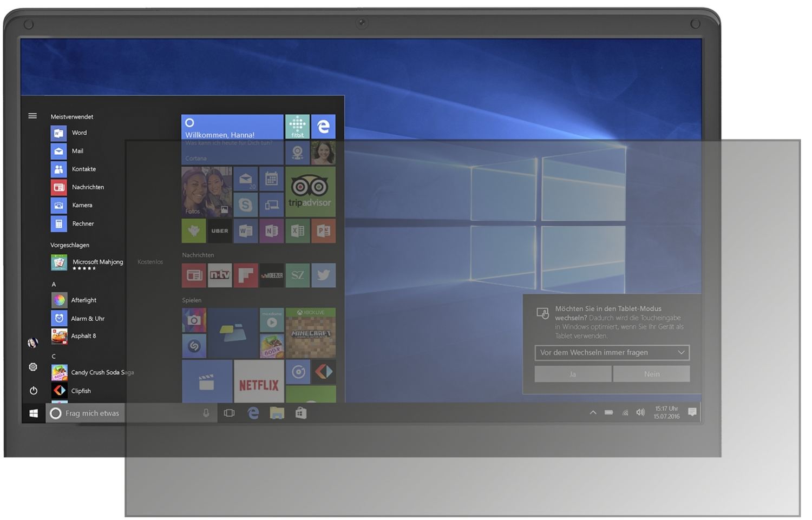
Task: Launch the fitbit tile
Action: pos(297,126)
